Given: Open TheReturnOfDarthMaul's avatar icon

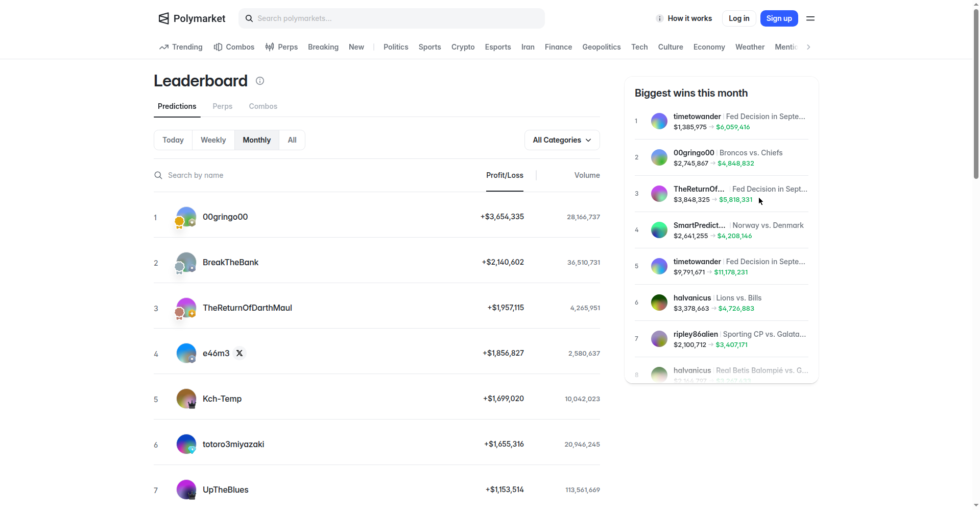Looking at the screenshot, I should pos(186,308).
